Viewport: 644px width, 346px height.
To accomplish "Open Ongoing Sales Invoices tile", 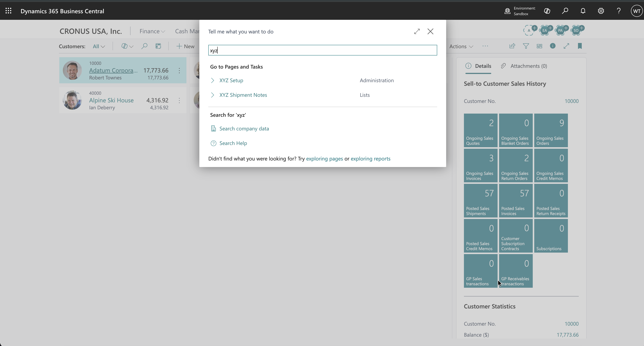I will [x=481, y=166].
